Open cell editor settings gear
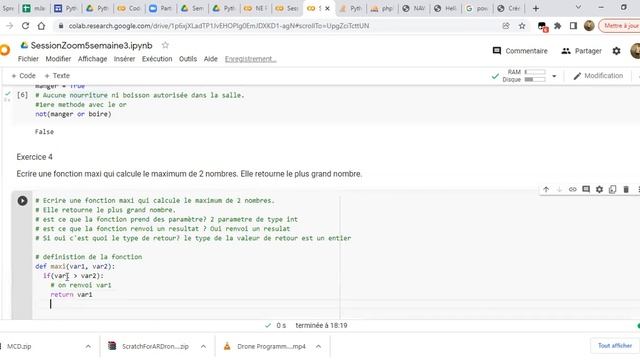Screen dimensions: 640x360 (599, 189)
